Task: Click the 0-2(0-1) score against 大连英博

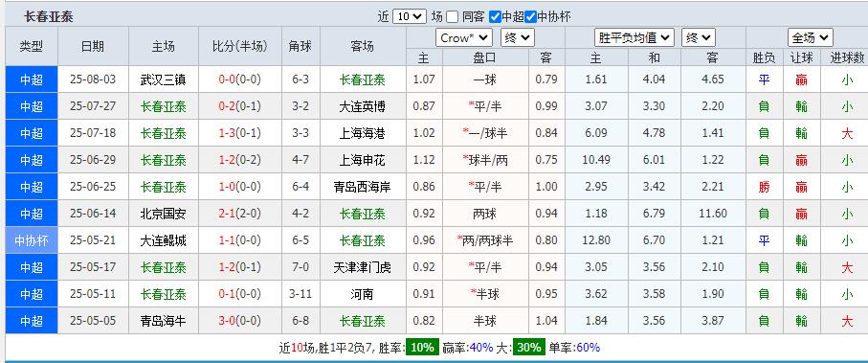Action: pyautogui.click(x=239, y=106)
